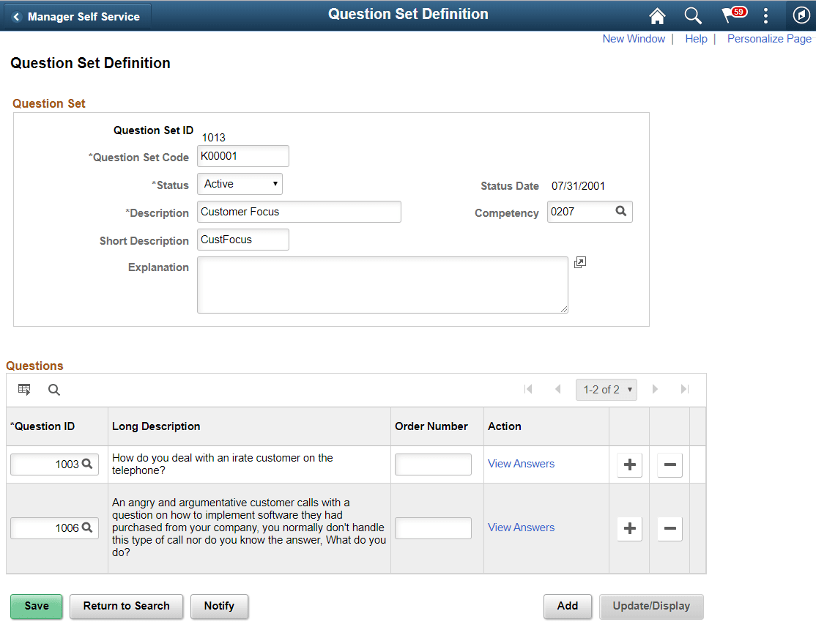Click View Answers for question 1003
Viewport: 816px width, 644px height.
coord(521,463)
